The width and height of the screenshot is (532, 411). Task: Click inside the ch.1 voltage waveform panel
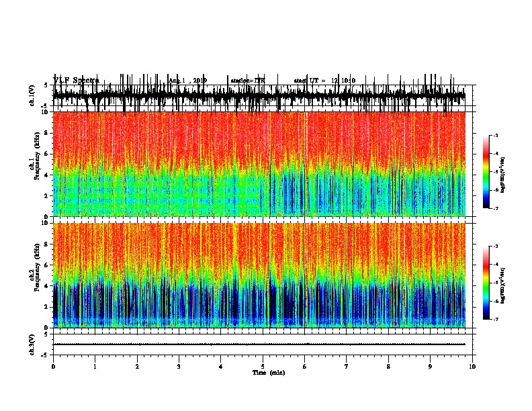tap(264, 95)
